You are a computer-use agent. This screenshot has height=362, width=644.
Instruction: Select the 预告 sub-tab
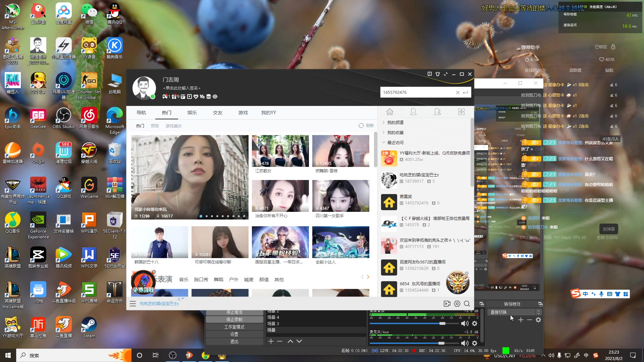(155, 126)
